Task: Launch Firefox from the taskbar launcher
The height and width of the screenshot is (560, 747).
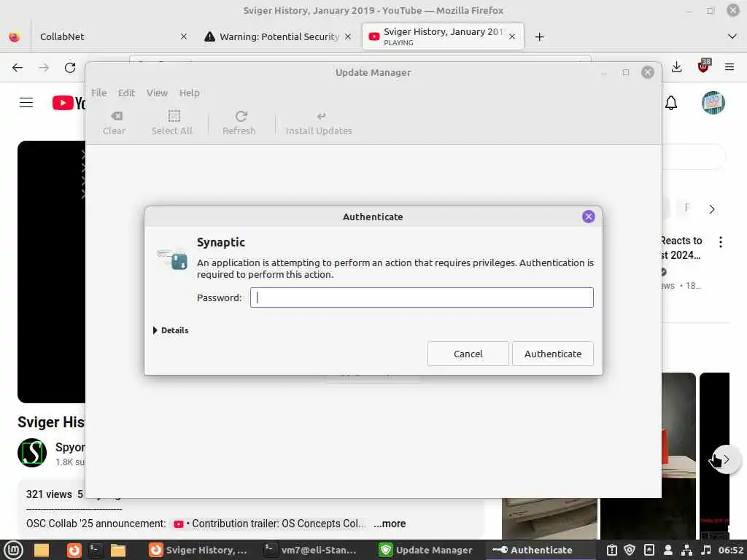Action: click(x=74, y=550)
